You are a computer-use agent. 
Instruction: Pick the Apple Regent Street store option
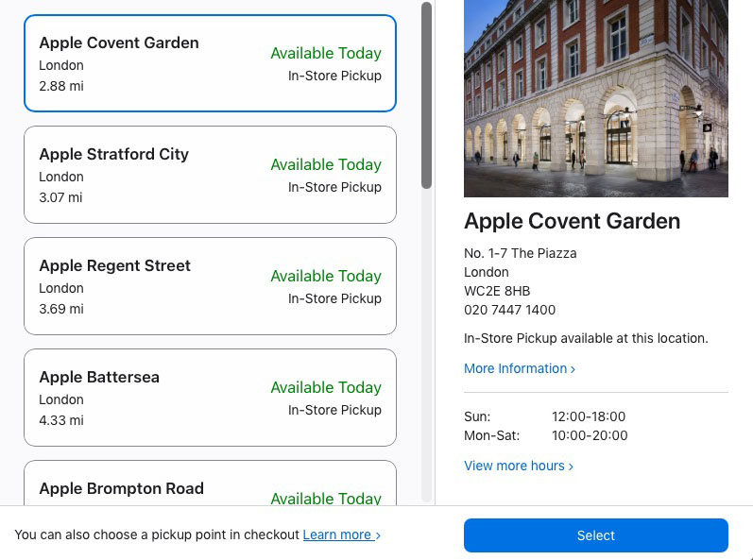[x=210, y=286]
